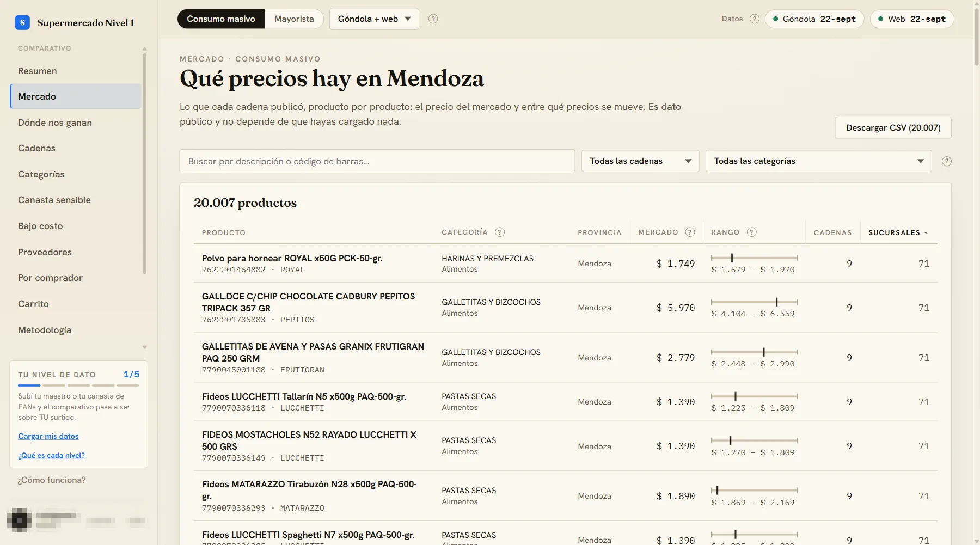Image resolution: width=980 pixels, height=545 pixels.
Task: Select Fideos LUCCHETTI Tallarín N5 row
Action: [566, 402]
